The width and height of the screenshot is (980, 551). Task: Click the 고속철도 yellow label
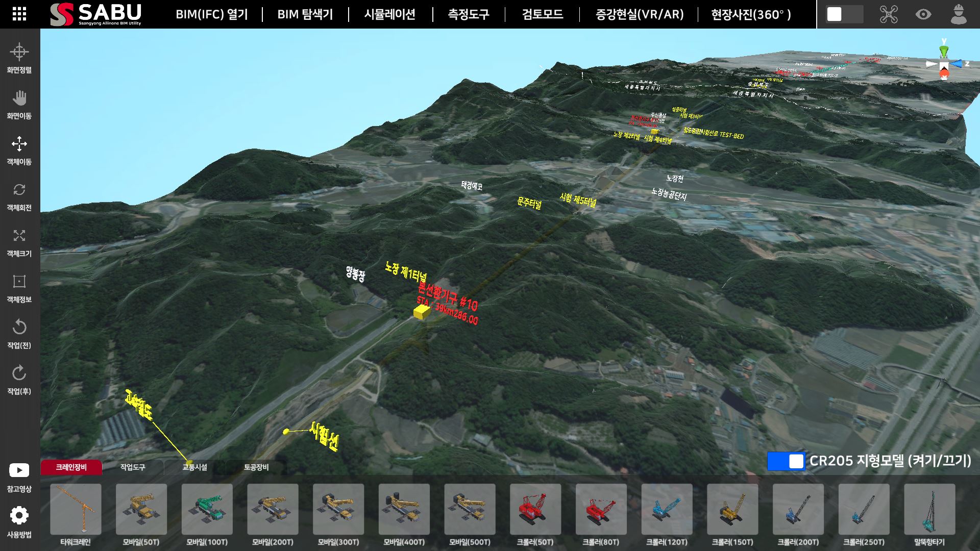[x=138, y=405]
